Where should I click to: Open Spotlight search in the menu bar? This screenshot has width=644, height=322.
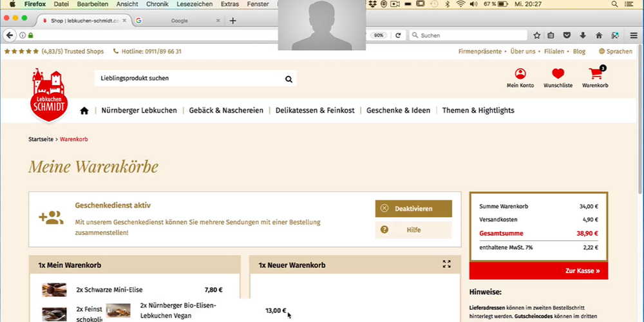(x=614, y=4)
